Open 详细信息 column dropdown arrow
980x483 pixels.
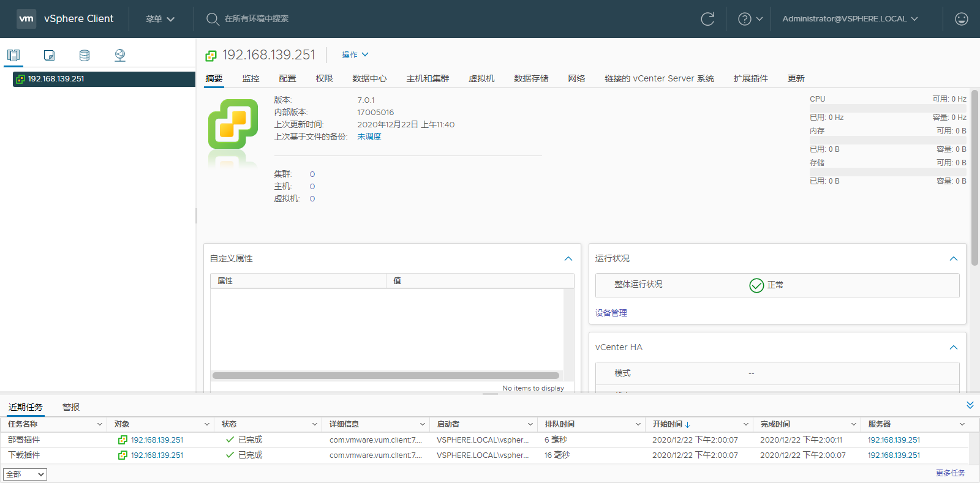[423, 424]
